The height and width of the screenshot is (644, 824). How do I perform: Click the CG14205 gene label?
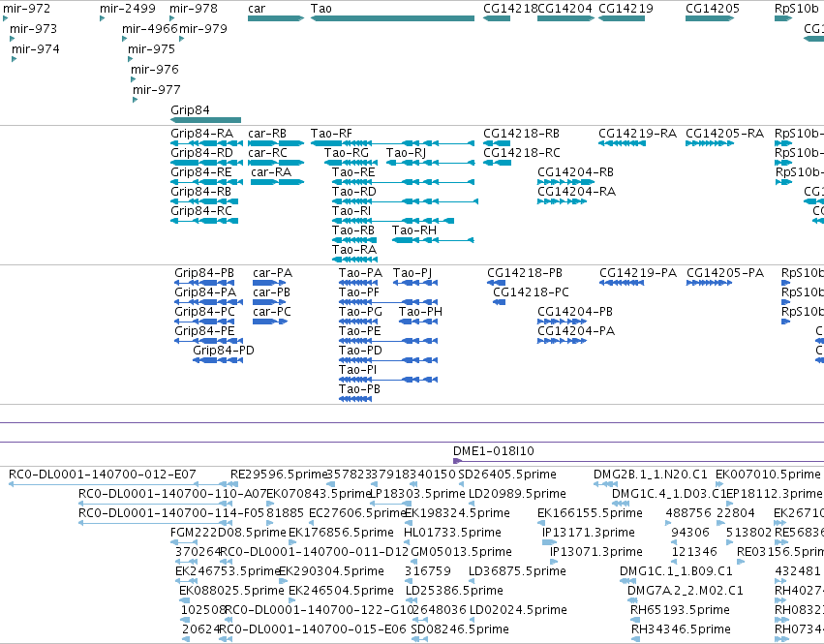713,9
